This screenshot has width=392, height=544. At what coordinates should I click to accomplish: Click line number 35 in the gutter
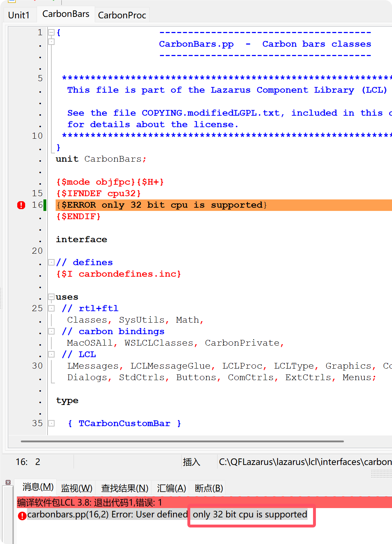coord(37,423)
